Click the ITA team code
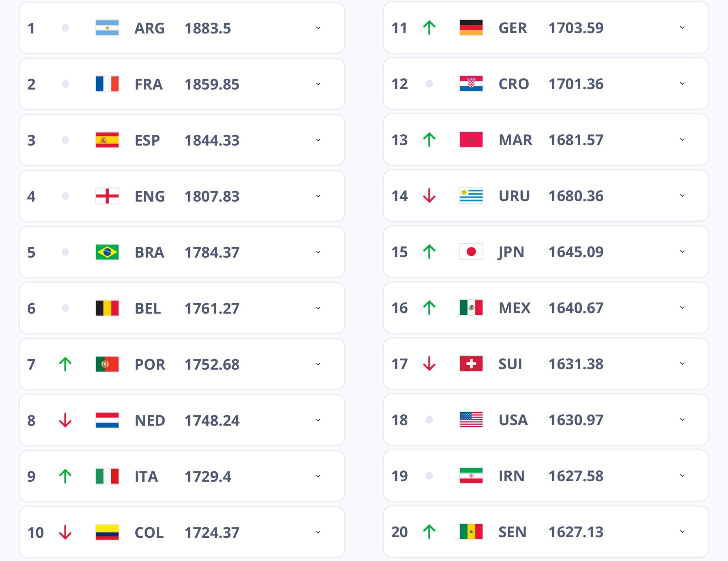Screen dimensions: 728x561 tap(146, 477)
